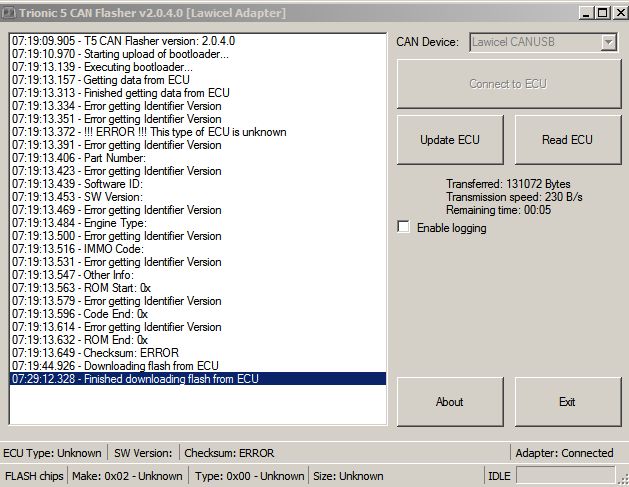Image resolution: width=629 pixels, height=487 pixels.
Task: Minimize the CAN Flasher window
Action: 586,13
